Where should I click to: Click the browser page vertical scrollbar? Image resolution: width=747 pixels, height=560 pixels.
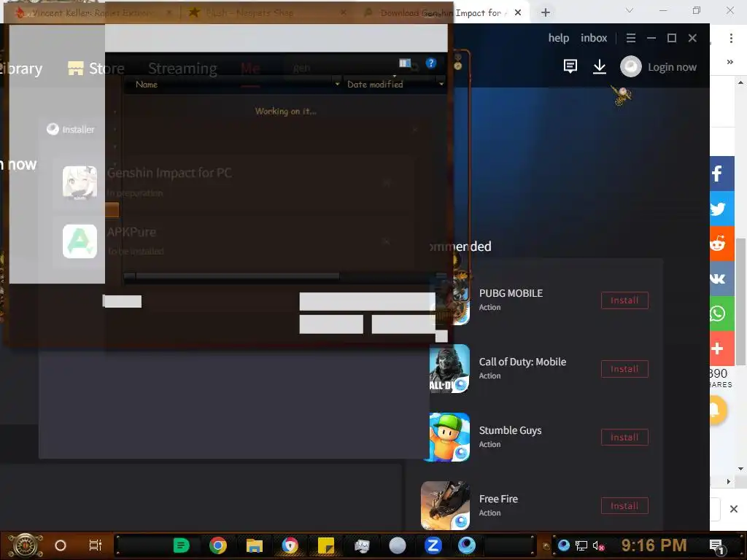pyautogui.click(x=740, y=301)
